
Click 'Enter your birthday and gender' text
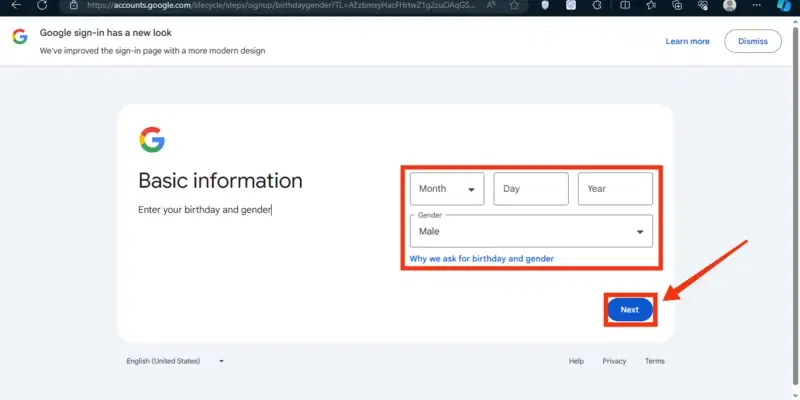click(x=205, y=210)
